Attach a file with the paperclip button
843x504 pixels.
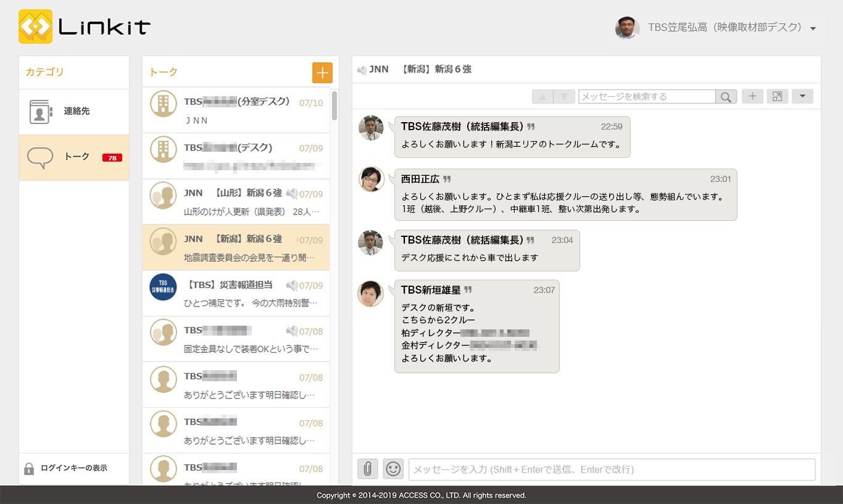(368, 469)
